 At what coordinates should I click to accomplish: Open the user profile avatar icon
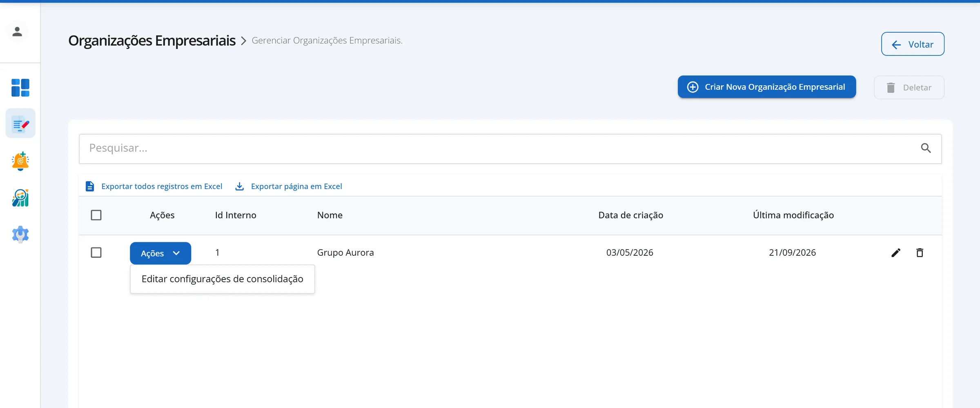pos(17,32)
